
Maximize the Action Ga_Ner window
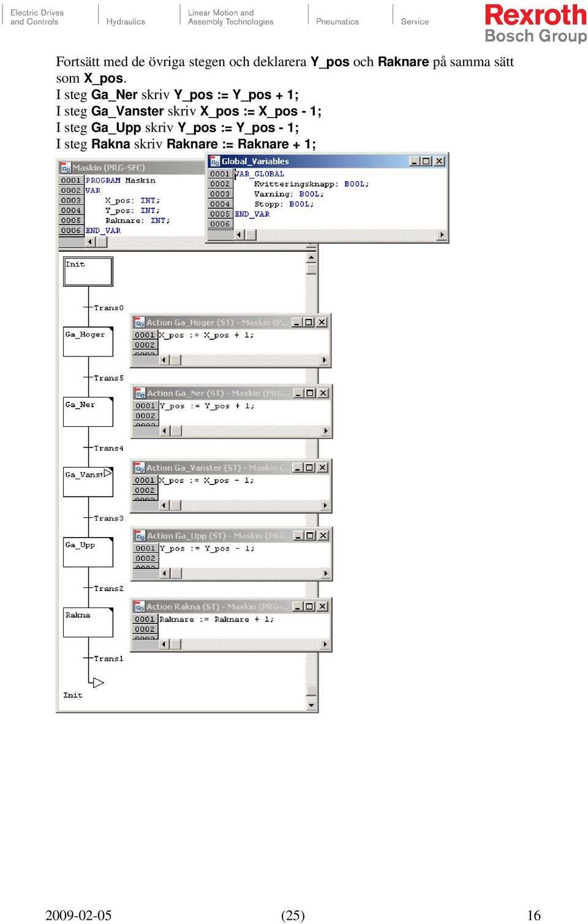coord(311,393)
